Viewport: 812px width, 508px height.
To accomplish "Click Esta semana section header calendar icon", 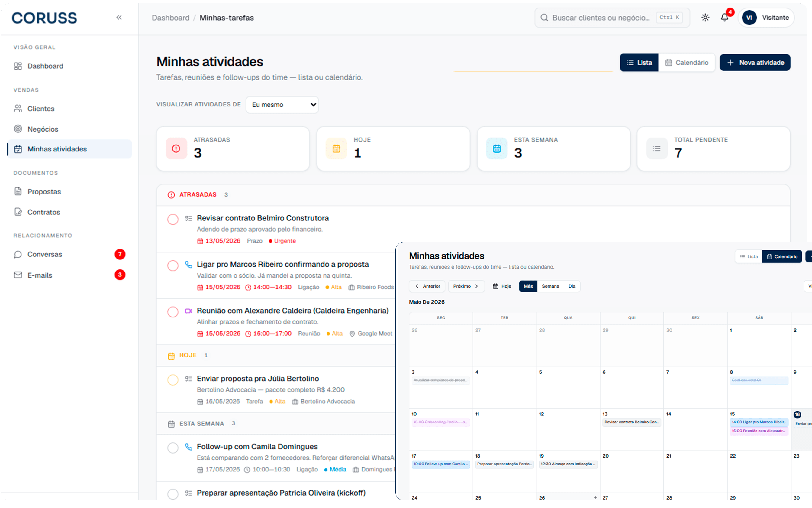I will pyautogui.click(x=171, y=424).
